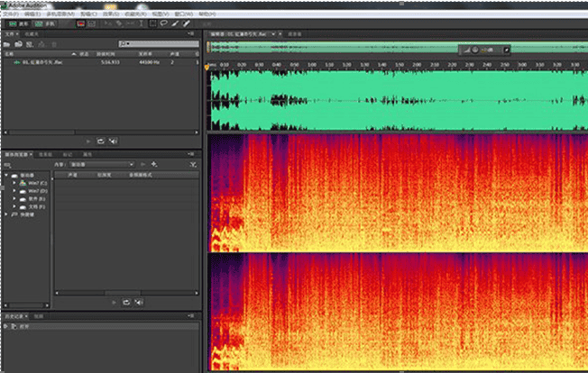Select the Paintbrush Selection tool

[175, 23]
